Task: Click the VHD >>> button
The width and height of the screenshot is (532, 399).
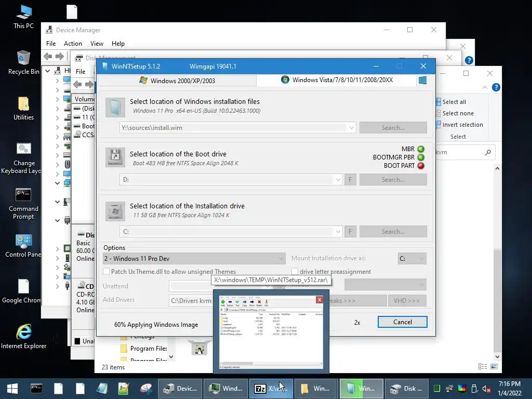Action: 407,301
